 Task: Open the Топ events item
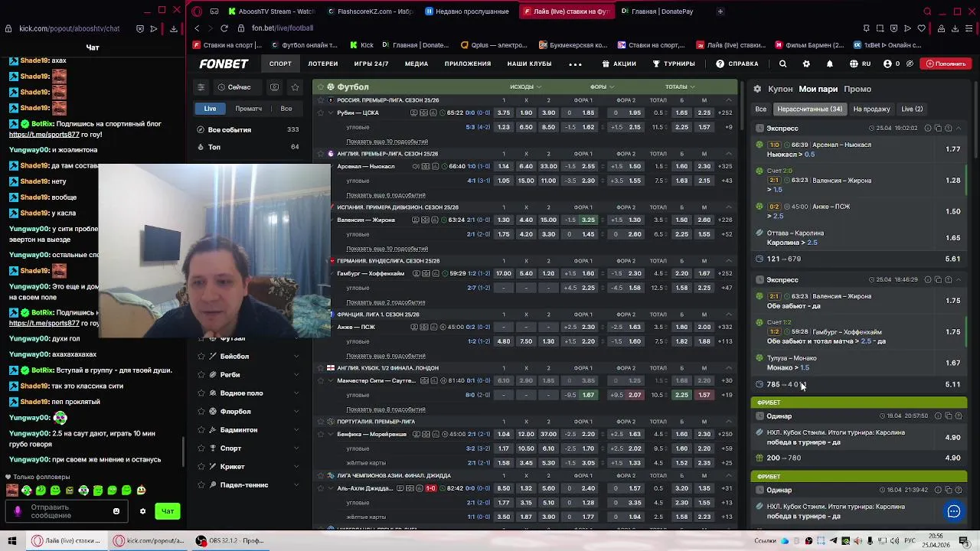point(248,147)
